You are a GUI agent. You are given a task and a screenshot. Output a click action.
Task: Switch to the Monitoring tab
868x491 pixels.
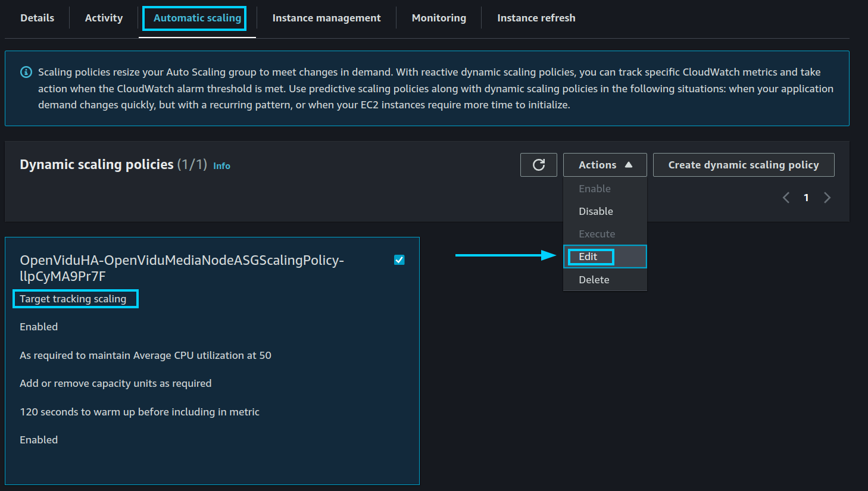[439, 18]
